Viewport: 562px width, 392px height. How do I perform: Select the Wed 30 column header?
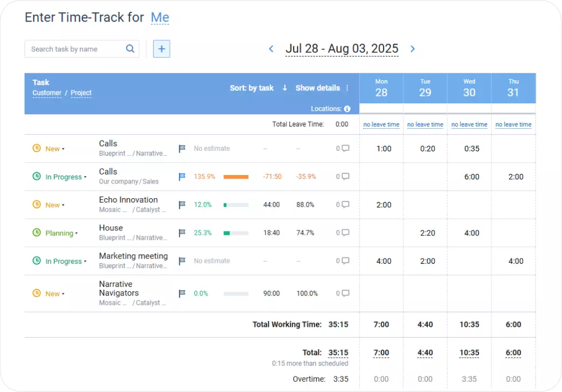(469, 88)
